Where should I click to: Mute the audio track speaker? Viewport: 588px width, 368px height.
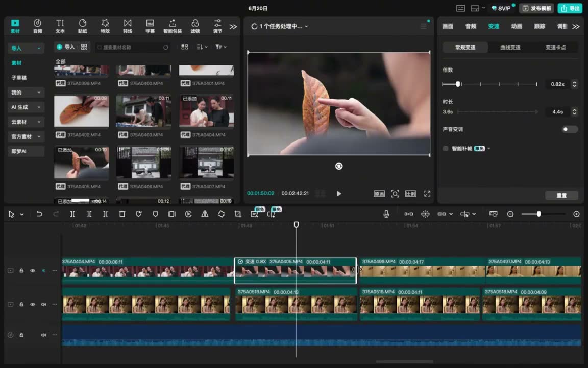click(43, 335)
